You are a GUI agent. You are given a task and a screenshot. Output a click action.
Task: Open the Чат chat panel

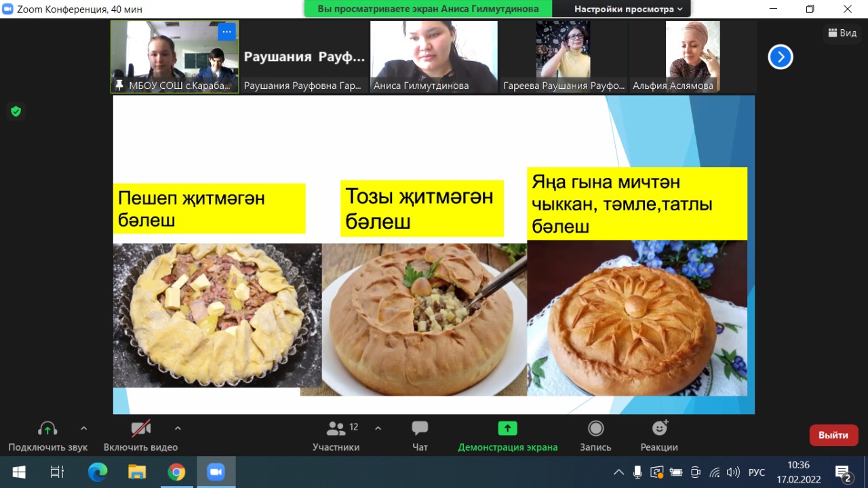[420, 436]
